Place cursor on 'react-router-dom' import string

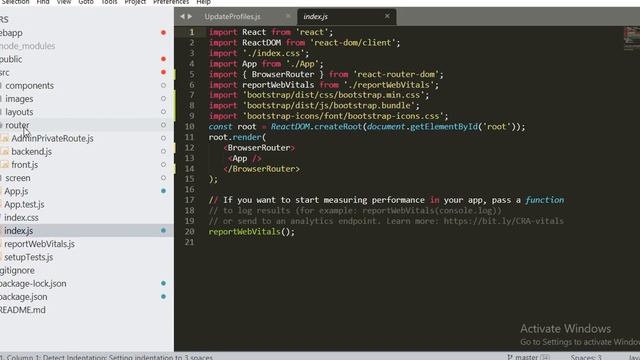pyautogui.click(x=396, y=74)
